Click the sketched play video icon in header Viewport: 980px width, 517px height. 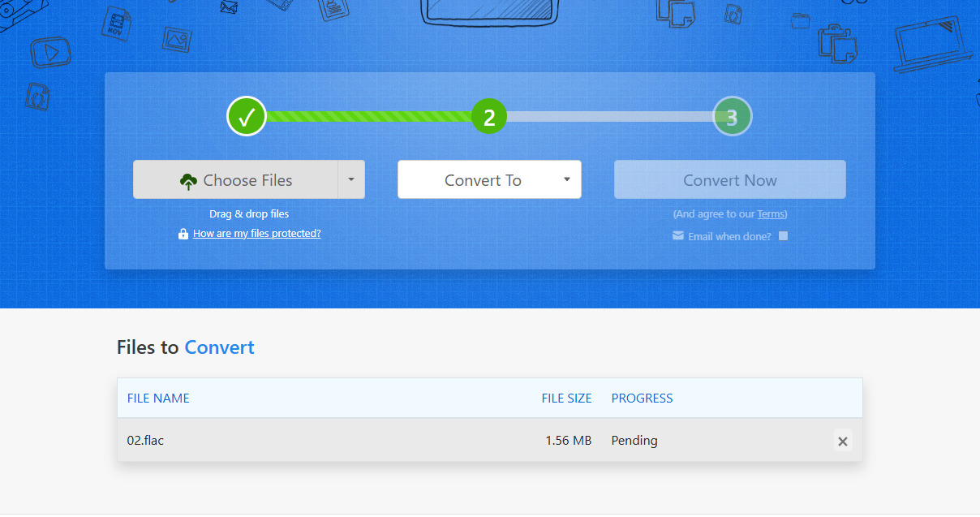pos(50,53)
